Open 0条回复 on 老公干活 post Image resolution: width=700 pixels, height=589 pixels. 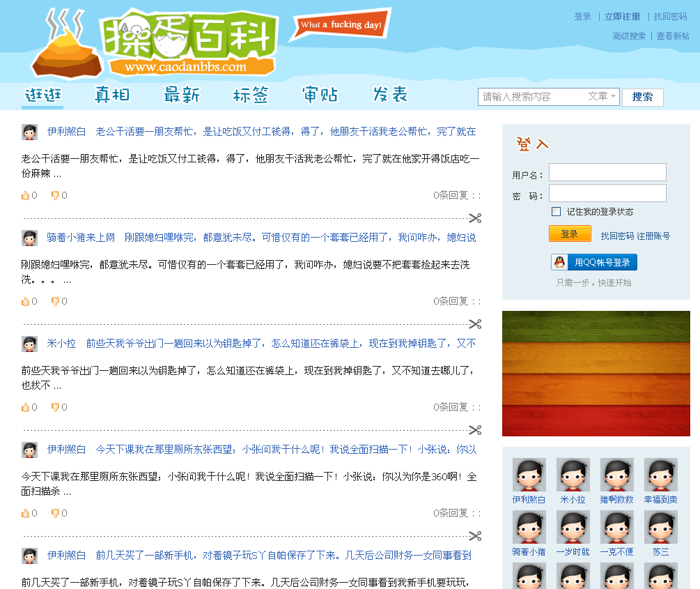tap(451, 195)
